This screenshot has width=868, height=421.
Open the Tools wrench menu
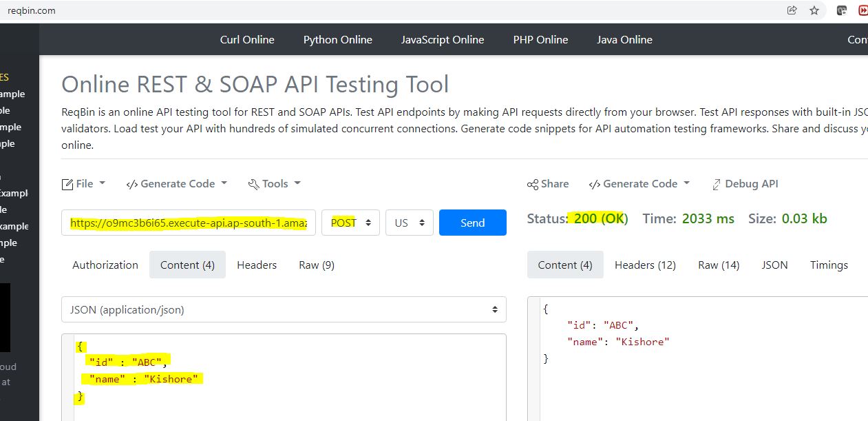[x=275, y=183]
